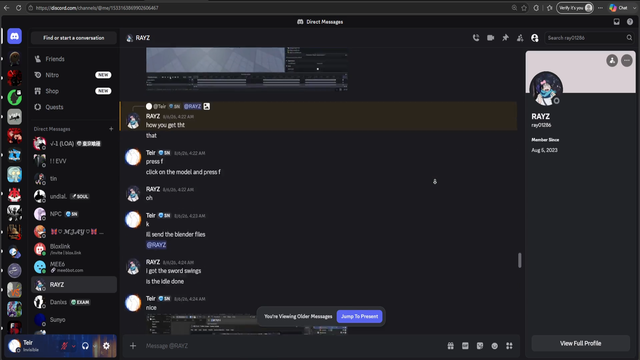This screenshot has height=360, width=640.
Task: Open the Nitro tab
Action: coord(74,75)
